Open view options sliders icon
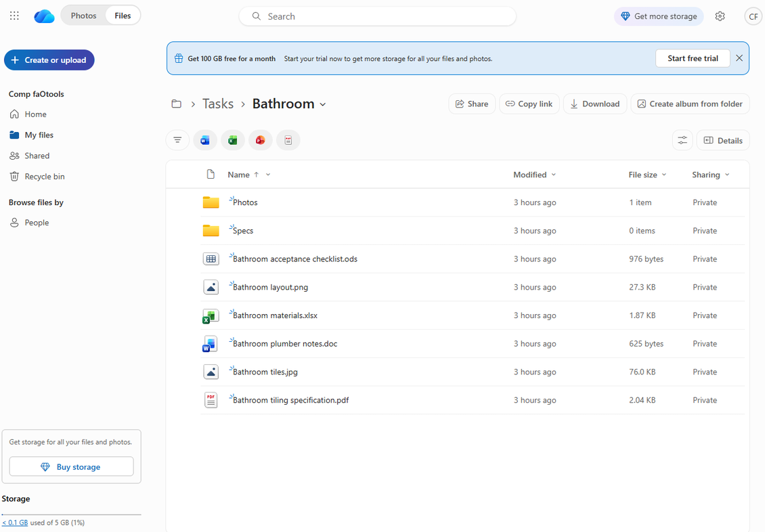This screenshot has width=765, height=532. coord(682,140)
